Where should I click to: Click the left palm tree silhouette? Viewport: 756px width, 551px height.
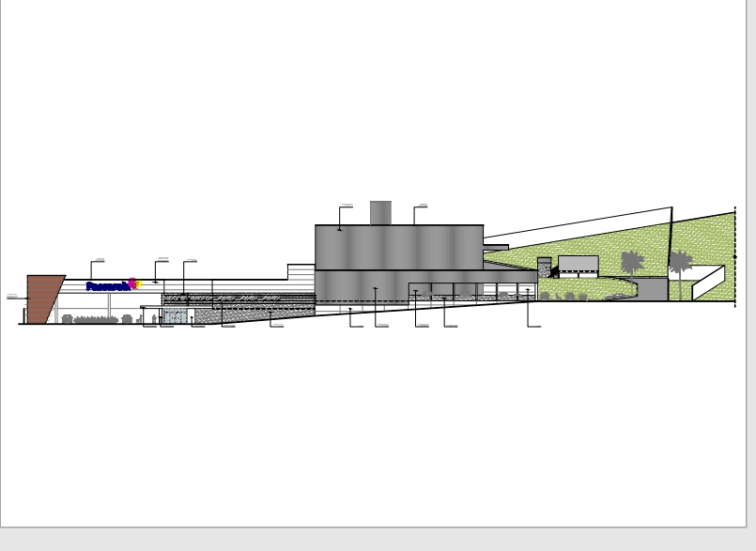tap(632, 262)
